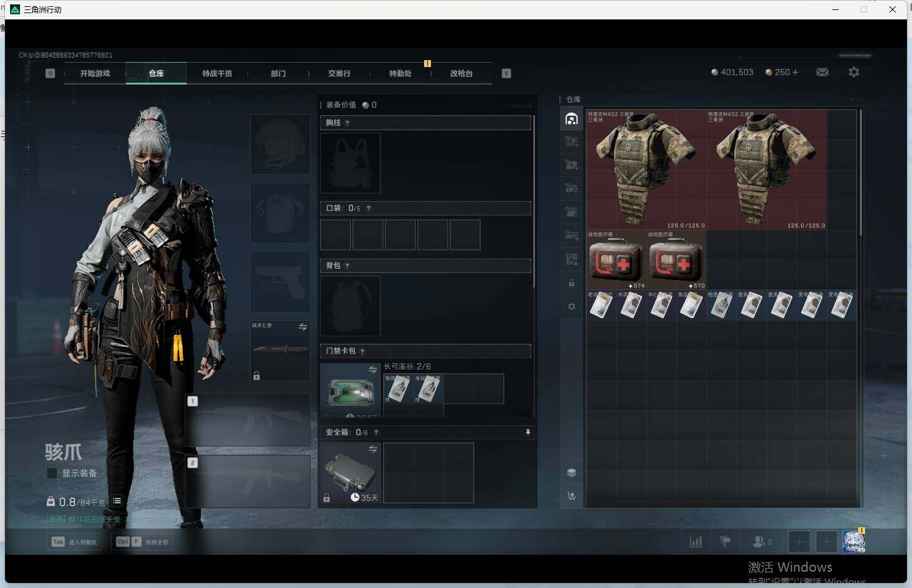
Task: Click the storage panel vertical scrollbar
Action: [861, 172]
